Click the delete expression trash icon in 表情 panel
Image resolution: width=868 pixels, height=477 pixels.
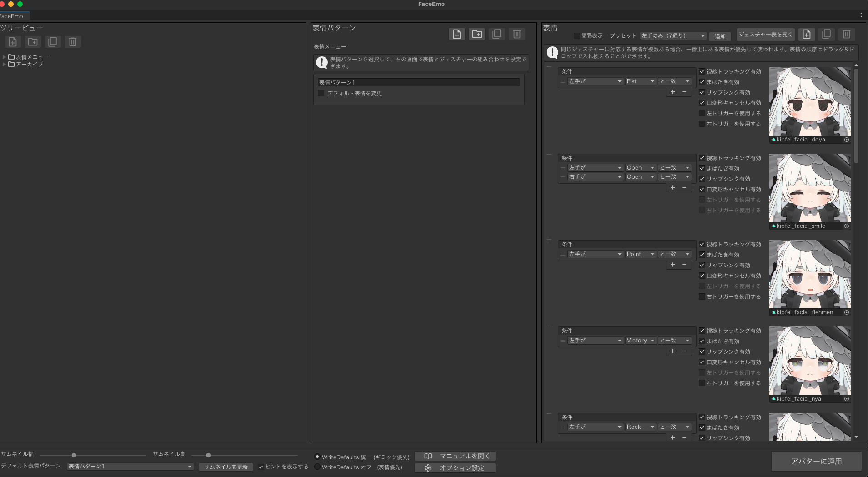[x=846, y=34]
